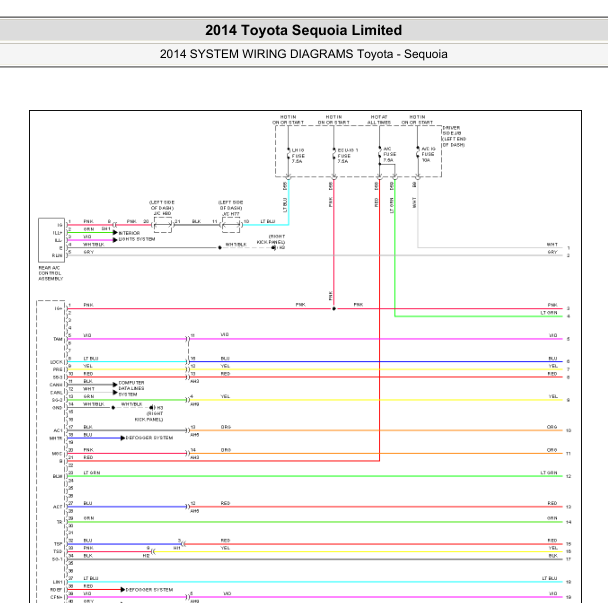
Task: Click the "HOT AT ALL TIMES" heading
Action: (379, 119)
